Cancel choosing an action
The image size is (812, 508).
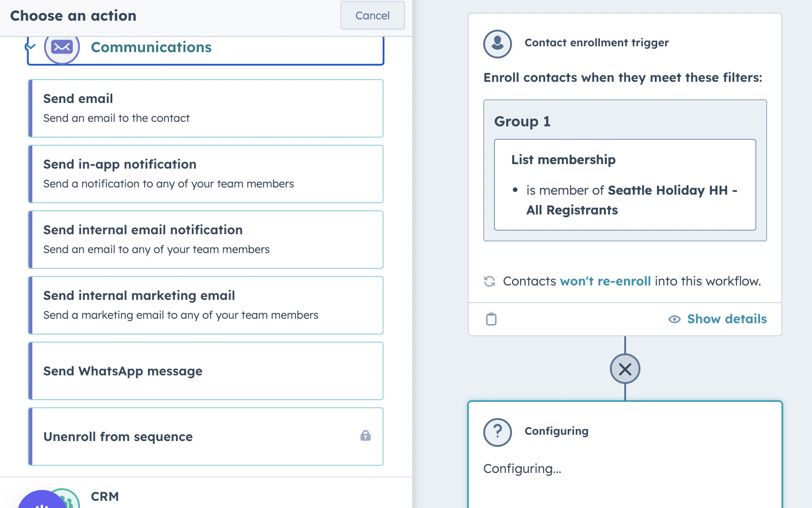coord(372,16)
